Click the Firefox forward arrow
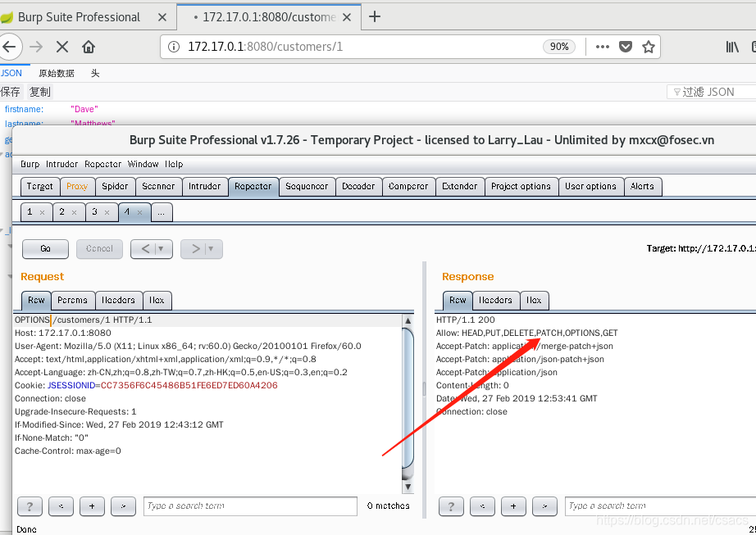The image size is (756, 535). click(x=36, y=47)
